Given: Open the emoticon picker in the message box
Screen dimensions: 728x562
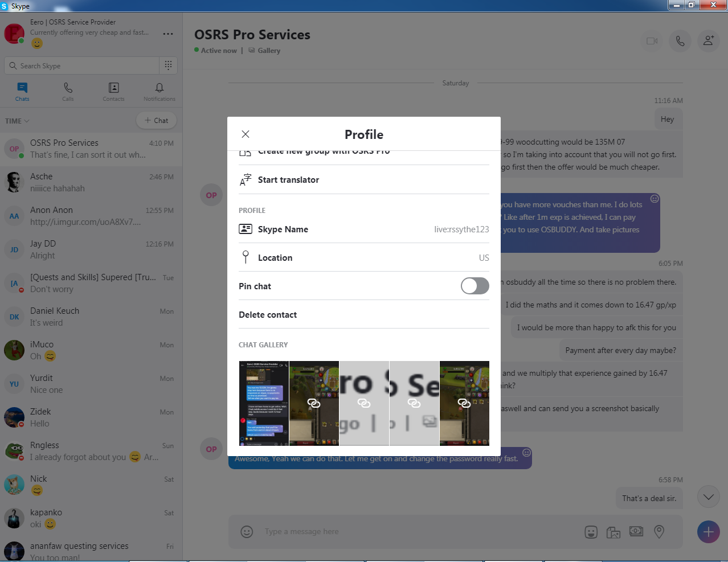Looking at the screenshot, I should click(247, 532).
